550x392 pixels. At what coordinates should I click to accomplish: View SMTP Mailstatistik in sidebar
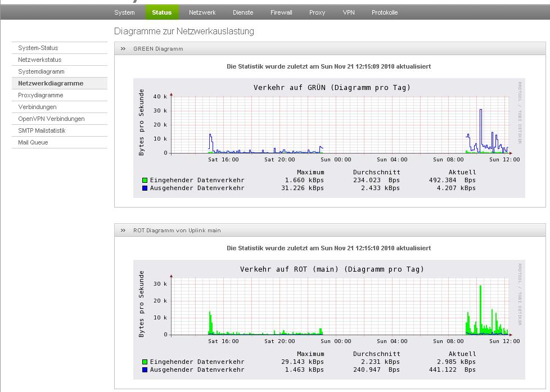pyautogui.click(x=42, y=130)
